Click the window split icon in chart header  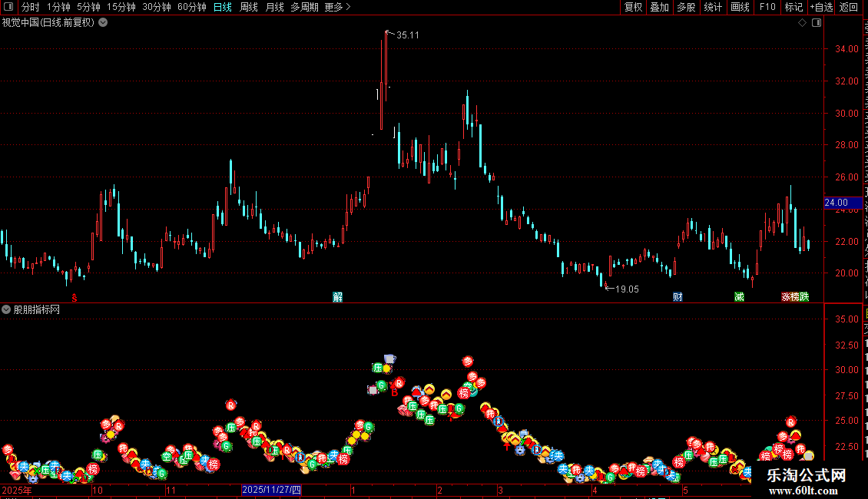point(817,23)
